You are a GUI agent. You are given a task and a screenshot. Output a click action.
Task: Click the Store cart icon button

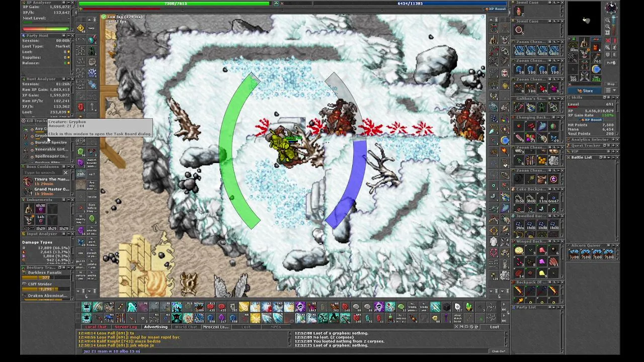pos(580,90)
